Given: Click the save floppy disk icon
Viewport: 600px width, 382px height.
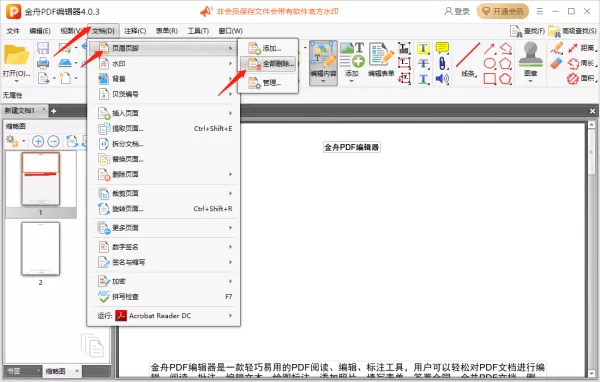Looking at the screenshot, I should [43, 48].
